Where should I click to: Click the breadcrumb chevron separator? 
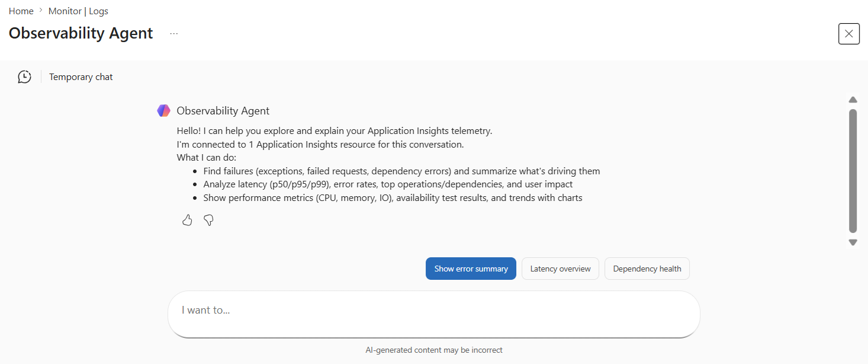point(41,11)
